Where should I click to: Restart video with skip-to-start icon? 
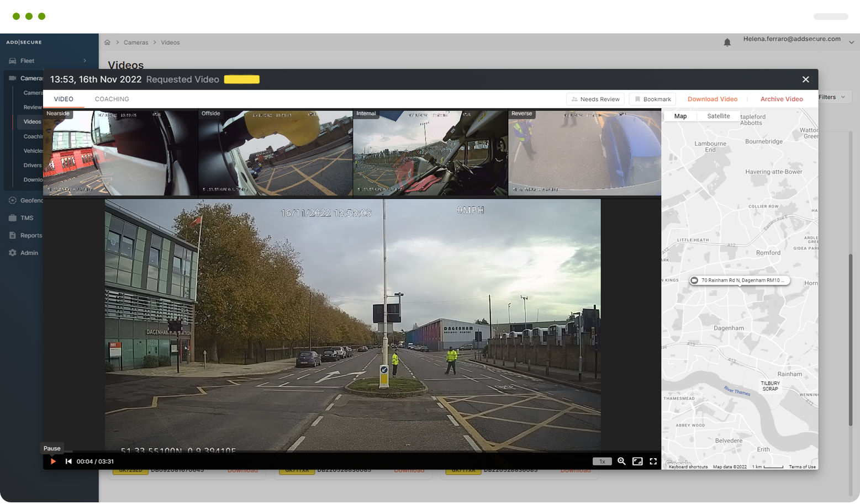(68, 461)
